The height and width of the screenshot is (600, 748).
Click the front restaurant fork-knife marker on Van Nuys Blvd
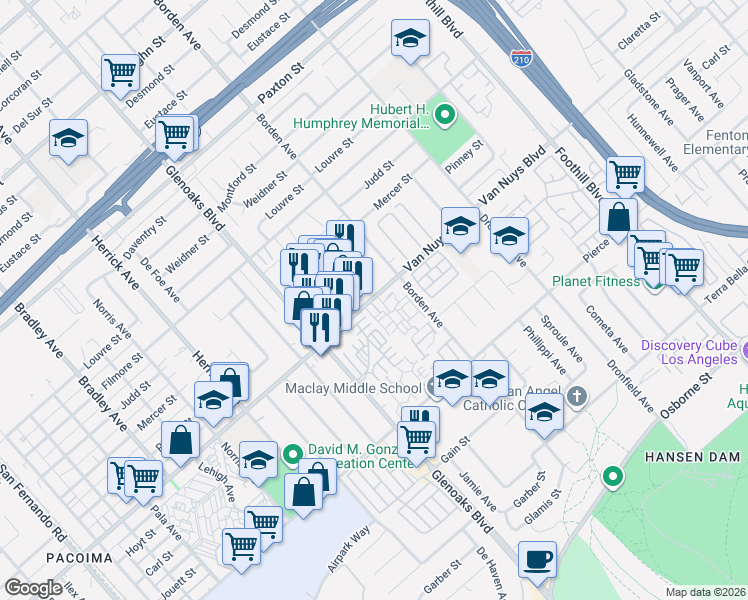(x=321, y=328)
